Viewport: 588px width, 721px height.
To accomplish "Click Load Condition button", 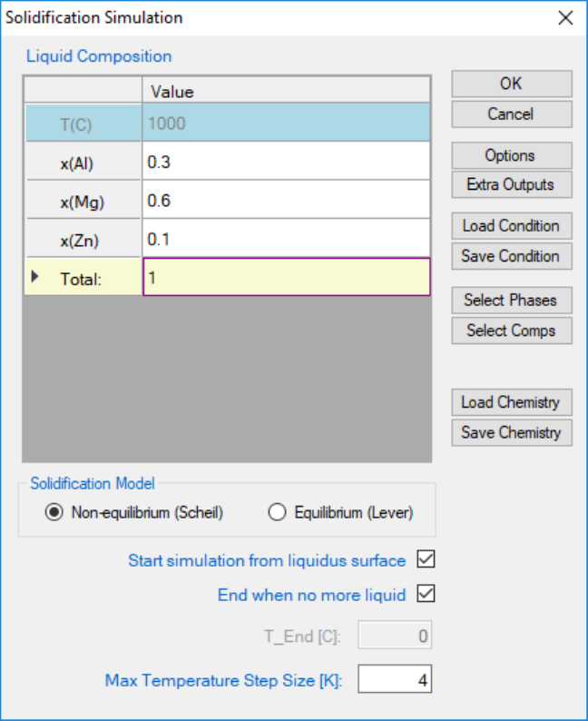I will pyautogui.click(x=512, y=226).
